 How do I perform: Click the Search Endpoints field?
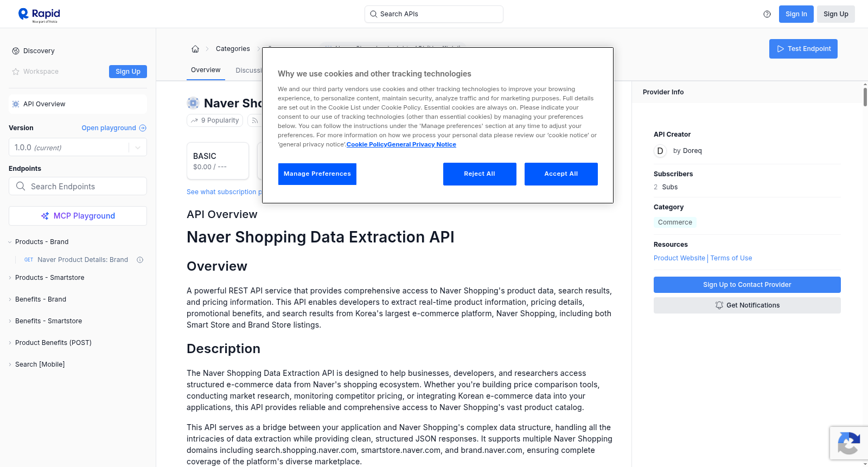tap(78, 186)
